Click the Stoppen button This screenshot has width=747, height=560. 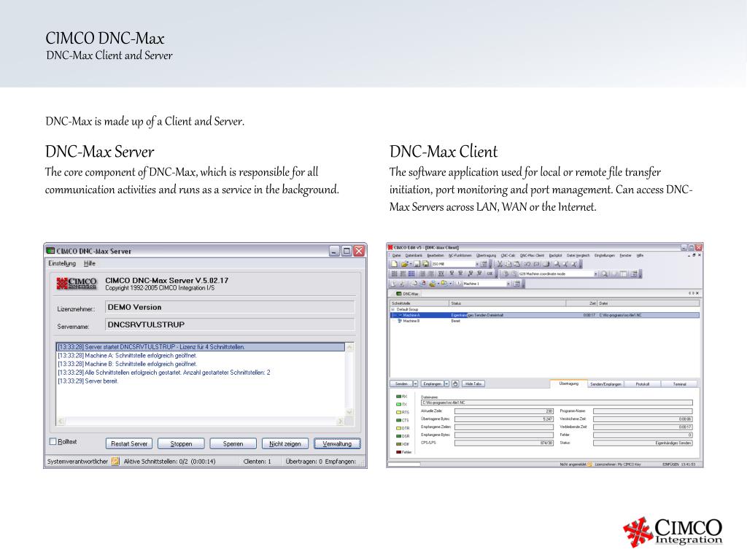[181, 443]
